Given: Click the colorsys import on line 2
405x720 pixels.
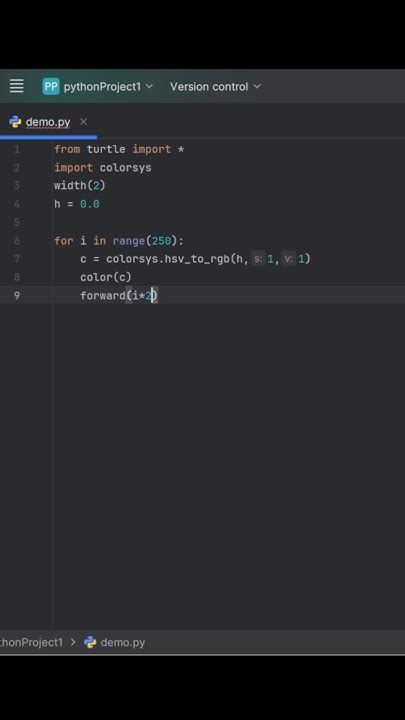Looking at the screenshot, I should tap(125, 168).
